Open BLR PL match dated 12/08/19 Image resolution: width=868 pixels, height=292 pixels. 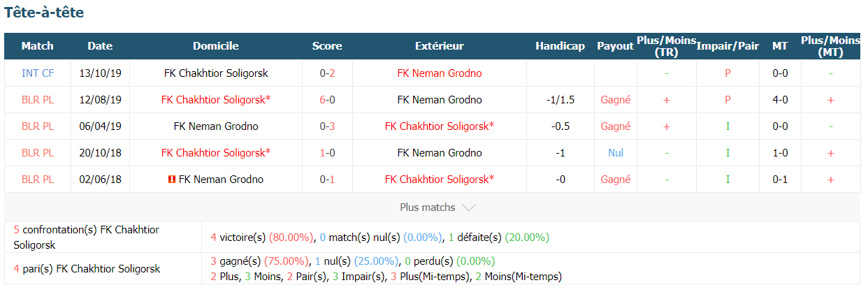click(38, 100)
